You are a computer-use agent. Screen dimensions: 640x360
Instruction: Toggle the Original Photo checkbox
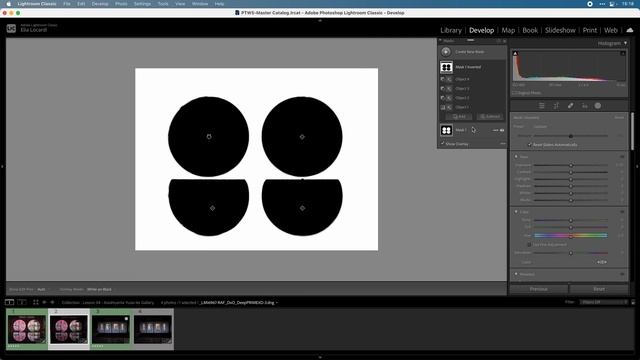click(515, 93)
